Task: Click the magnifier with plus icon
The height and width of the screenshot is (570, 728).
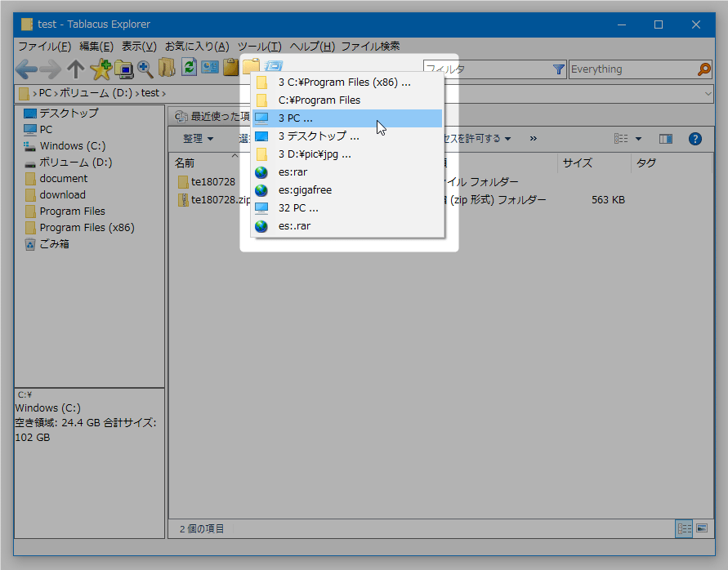Action: coord(145,69)
